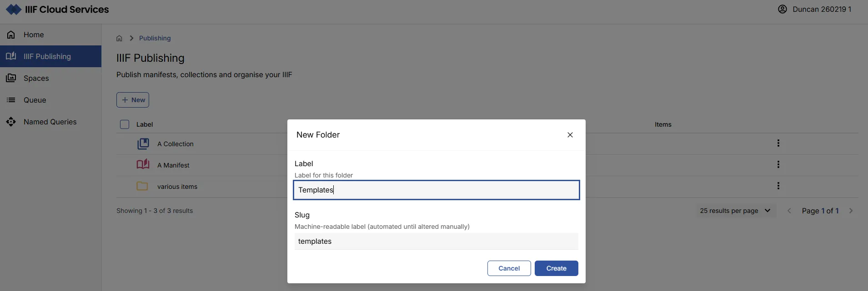This screenshot has width=868, height=291.
Task: Open Named Queries in the sidebar menu
Action: [50, 122]
